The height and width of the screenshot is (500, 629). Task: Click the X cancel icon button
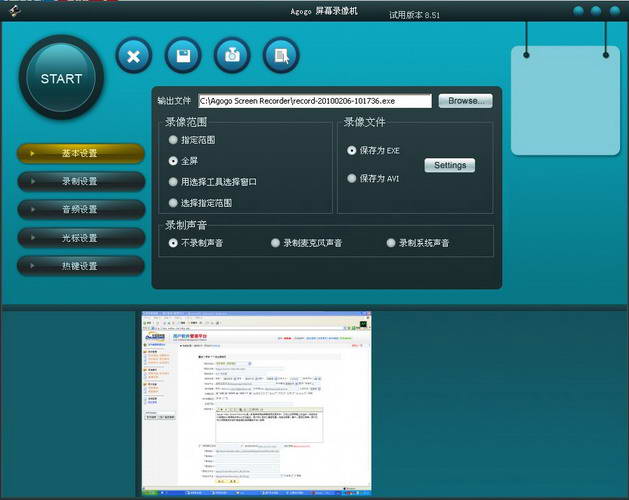(x=134, y=56)
